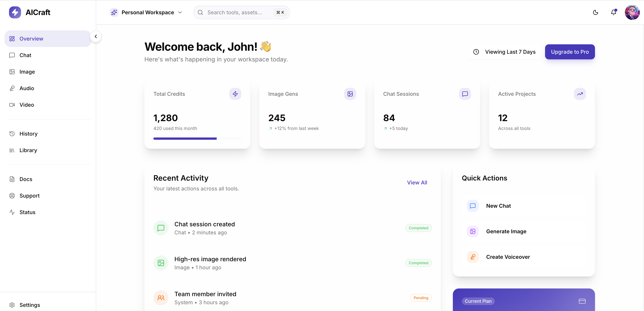The height and width of the screenshot is (311, 644).
Task: Click the Chat Sessions card icon
Action: click(465, 94)
